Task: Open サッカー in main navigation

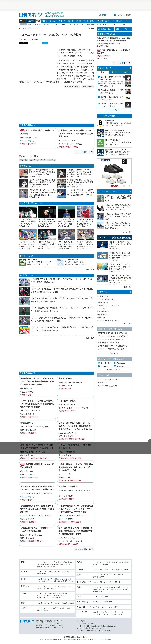Action: [x=53, y=21]
